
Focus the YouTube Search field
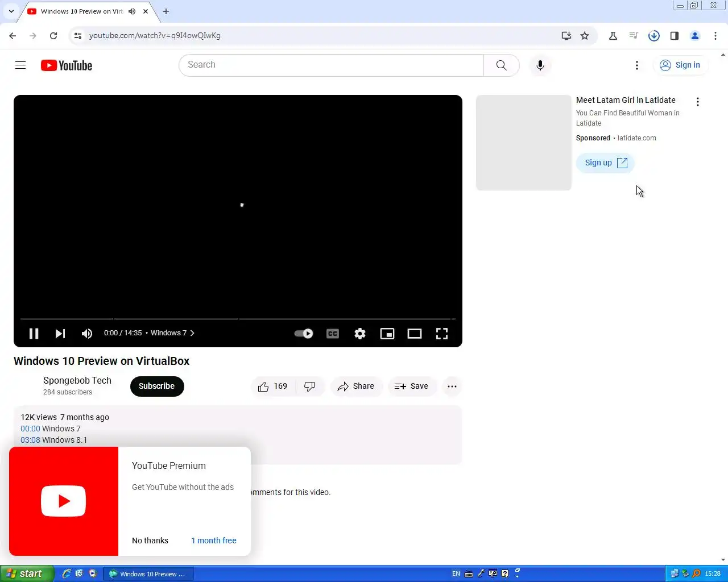click(x=332, y=65)
